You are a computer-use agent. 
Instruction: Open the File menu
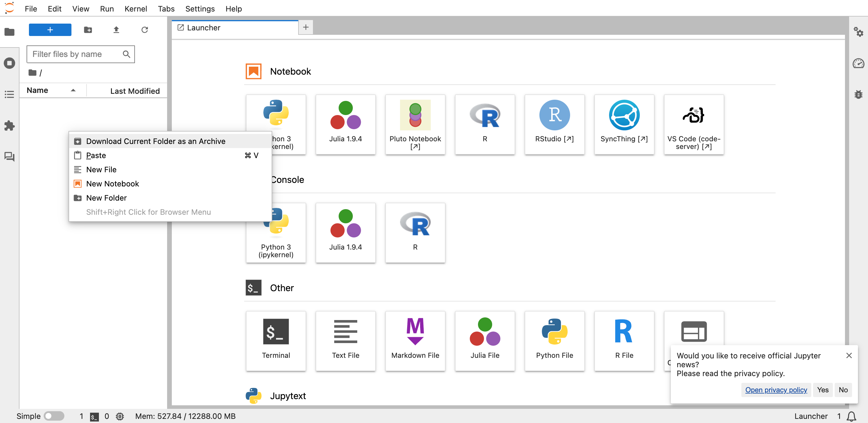pyautogui.click(x=31, y=9)
